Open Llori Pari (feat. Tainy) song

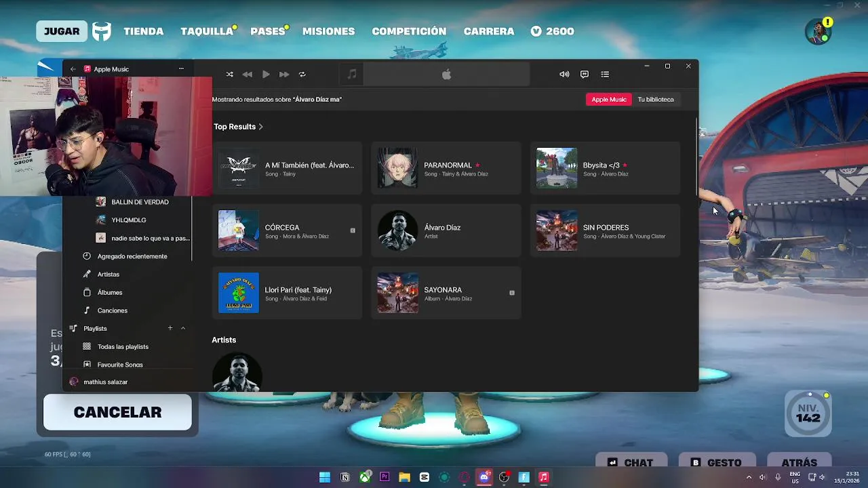click(287, 293)
